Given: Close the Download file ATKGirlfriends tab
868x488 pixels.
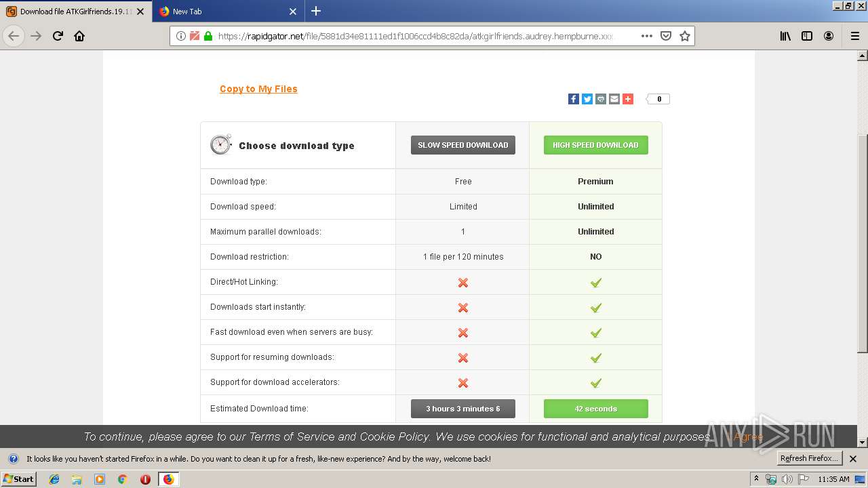Looking at the screenshot, I should point(140,12).
